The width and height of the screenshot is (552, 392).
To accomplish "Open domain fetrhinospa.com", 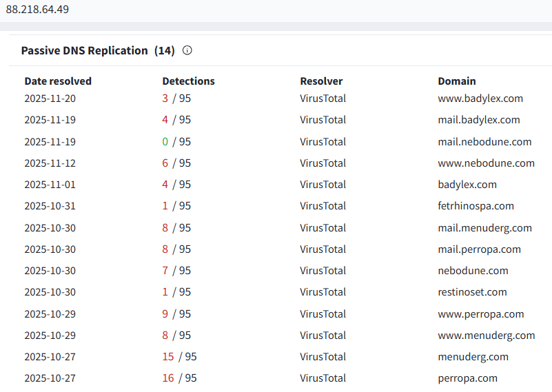I will tap(476, 206).
